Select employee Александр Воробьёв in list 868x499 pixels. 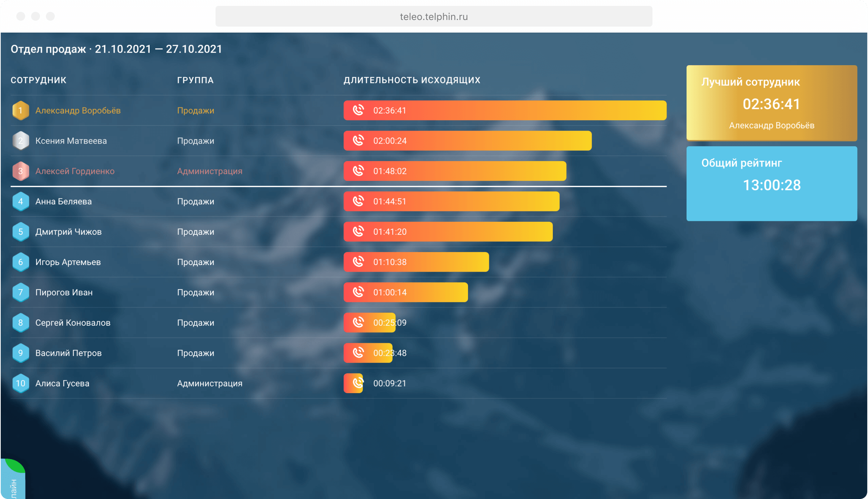78,110
